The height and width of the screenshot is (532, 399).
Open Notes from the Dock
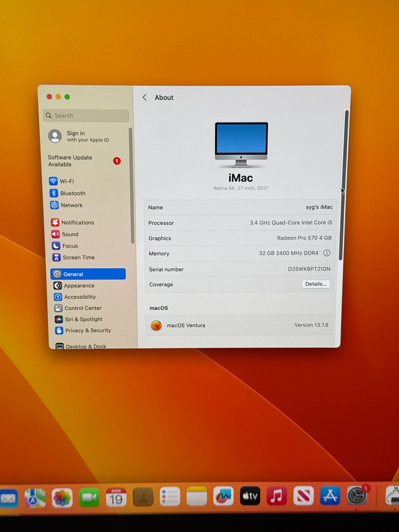coord(197,497)
